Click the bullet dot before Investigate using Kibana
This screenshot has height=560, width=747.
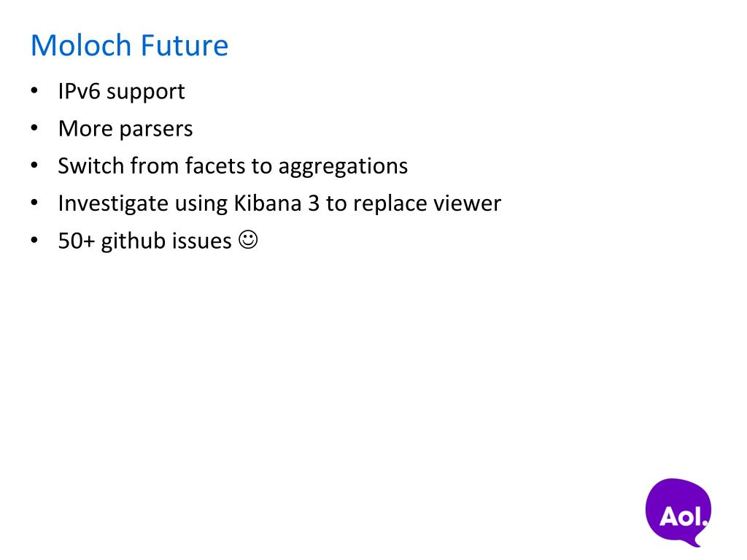[35, 203]
